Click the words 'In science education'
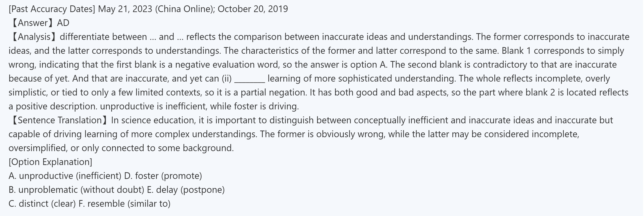The width and height of the screenshot is (644, 216). tap(154, 120)
